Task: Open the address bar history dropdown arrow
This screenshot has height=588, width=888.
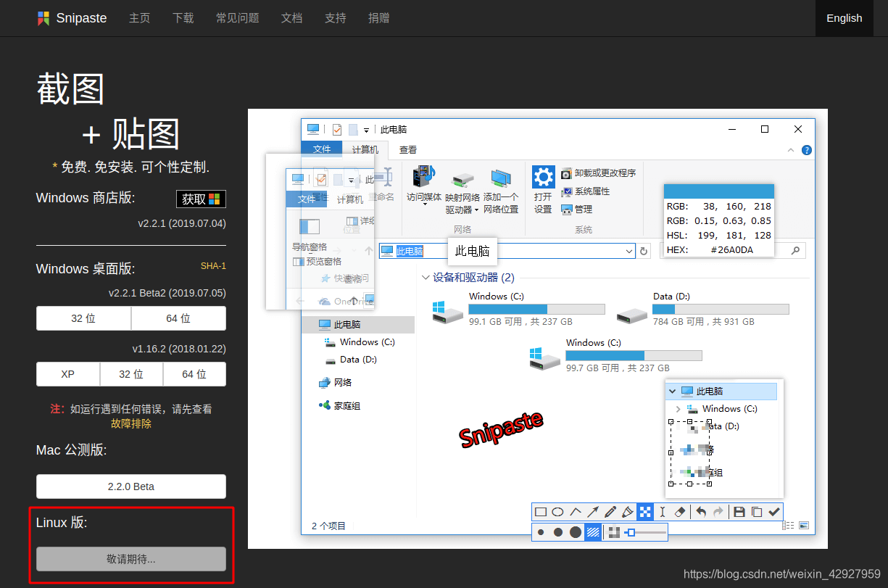Action: point(628,251)
